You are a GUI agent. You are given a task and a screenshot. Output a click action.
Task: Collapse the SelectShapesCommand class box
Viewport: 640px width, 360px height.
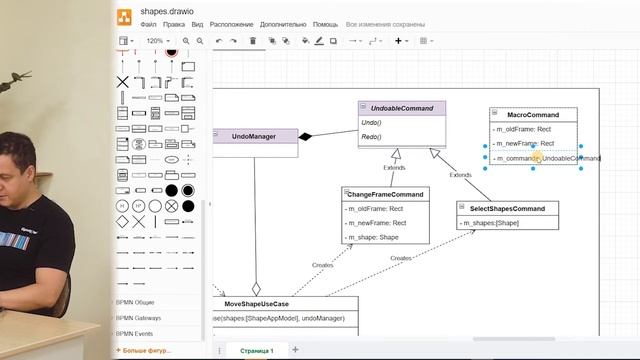pyautogui.click(x=462, y=207)
